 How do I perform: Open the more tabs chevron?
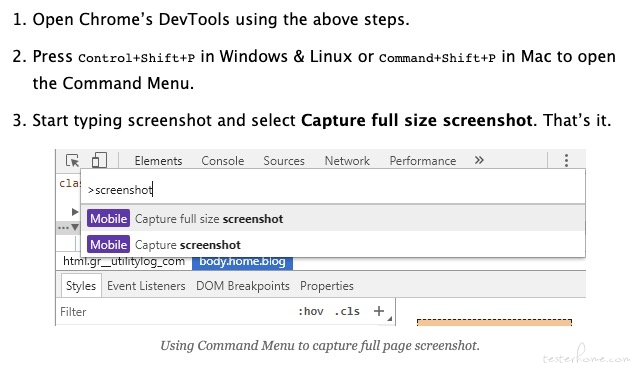479,160
